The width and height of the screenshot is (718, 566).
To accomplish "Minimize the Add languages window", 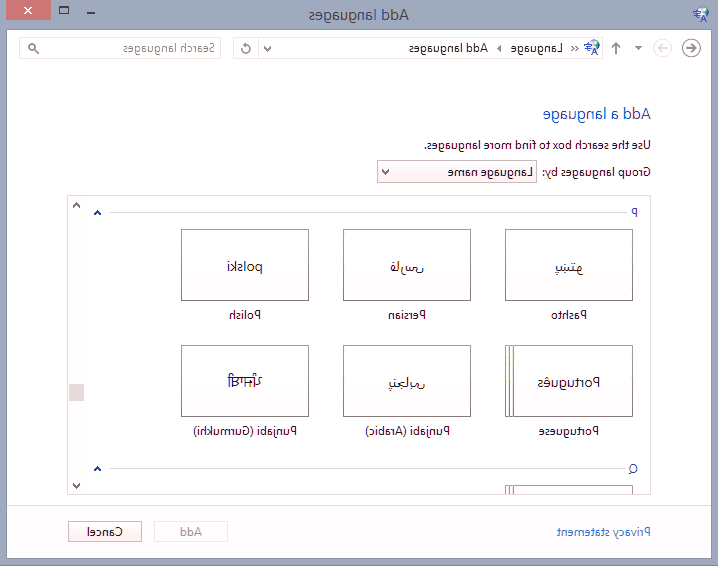I will (x=91, y=12).
